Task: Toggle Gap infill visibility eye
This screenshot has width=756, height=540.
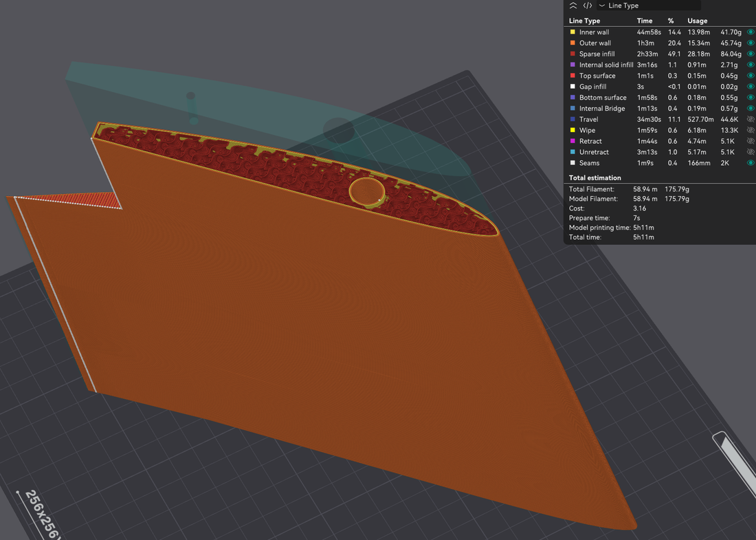Action: 751,87
